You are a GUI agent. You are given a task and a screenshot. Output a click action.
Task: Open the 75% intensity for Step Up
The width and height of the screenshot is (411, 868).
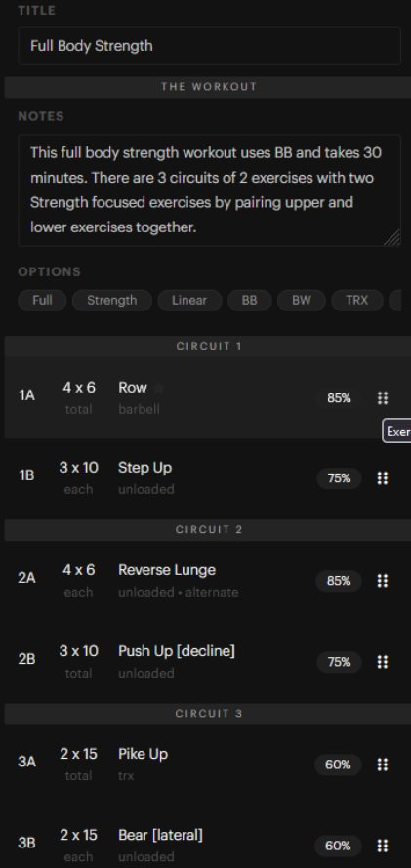[339, 478]
